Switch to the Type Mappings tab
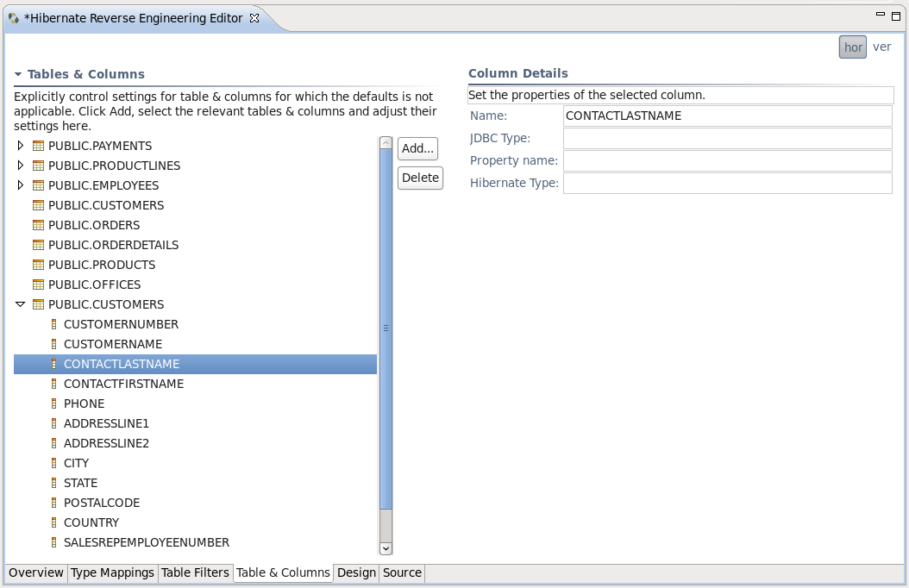 tap(112, 572)
